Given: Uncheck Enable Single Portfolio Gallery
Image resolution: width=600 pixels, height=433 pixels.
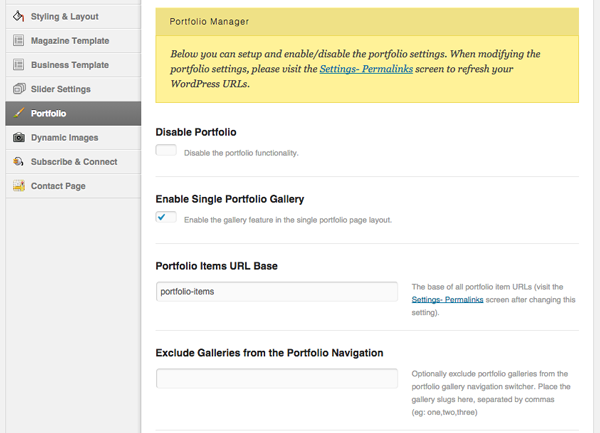Looking at the screenshot, I should [166, 217].
